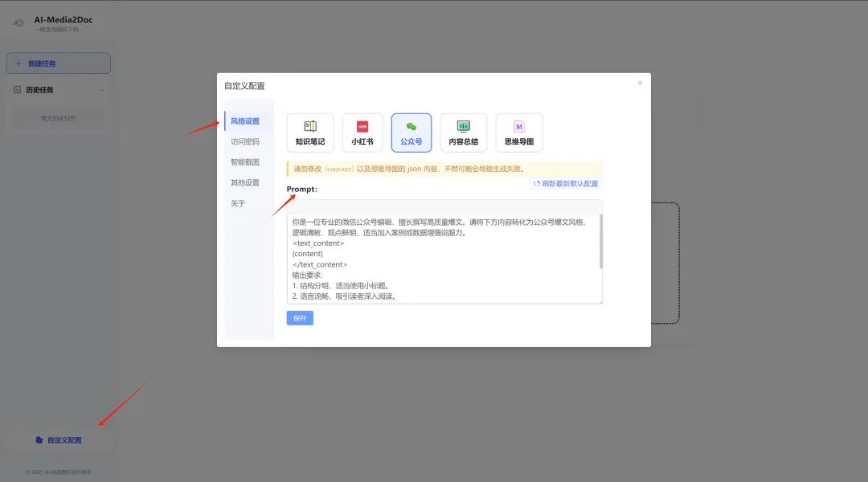The width and height of the screenshot is (868, 482).
Task: Click the 历史任务 list icon
Action: click(17, 90)
